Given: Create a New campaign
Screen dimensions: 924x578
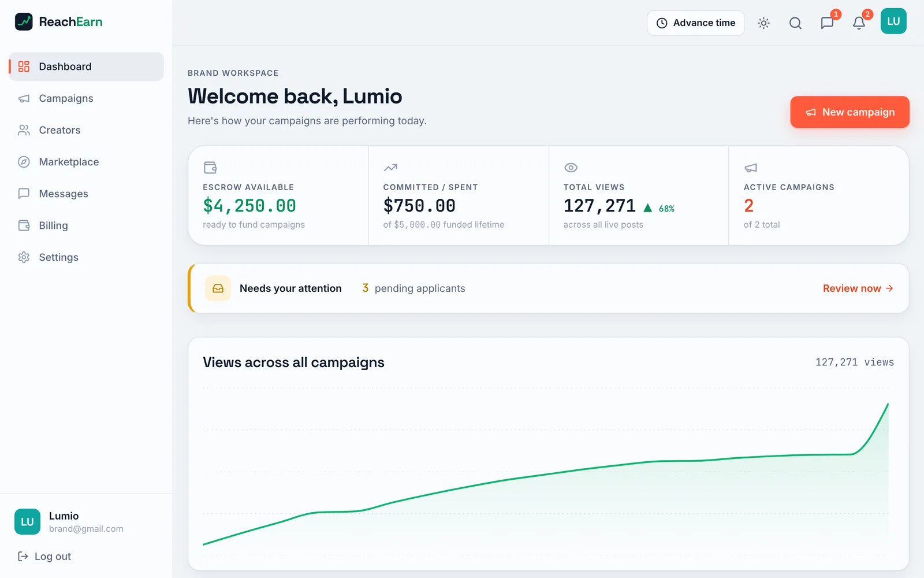Looking at the screenshot, I should point(850,112).
